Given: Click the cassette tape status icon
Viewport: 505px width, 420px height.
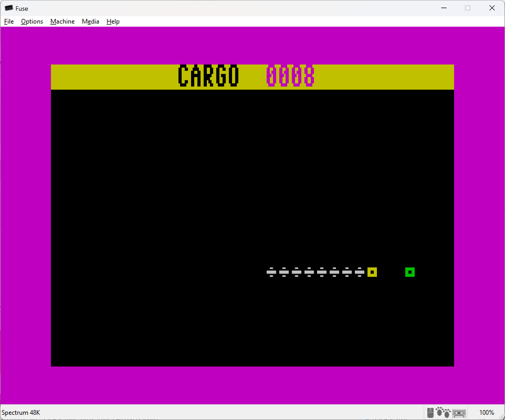Looking at the screenshot, I should pyautogui.click(x=459, y=413).
